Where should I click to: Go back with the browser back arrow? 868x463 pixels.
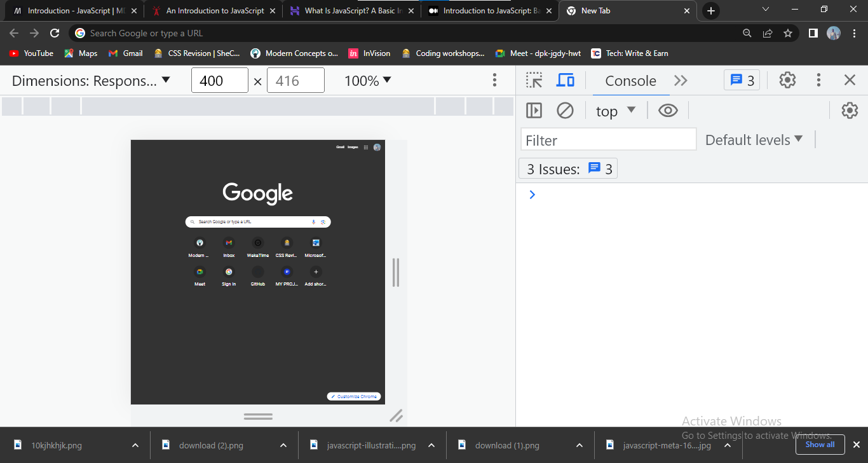(x=14, y=33)
